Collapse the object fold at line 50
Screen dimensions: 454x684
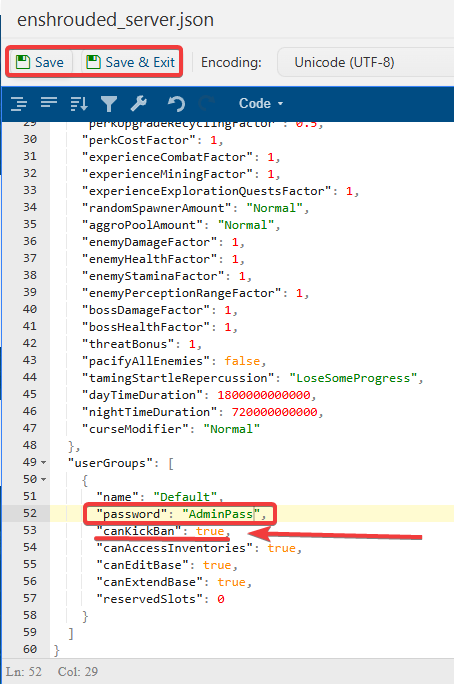[x=43, y=479]
